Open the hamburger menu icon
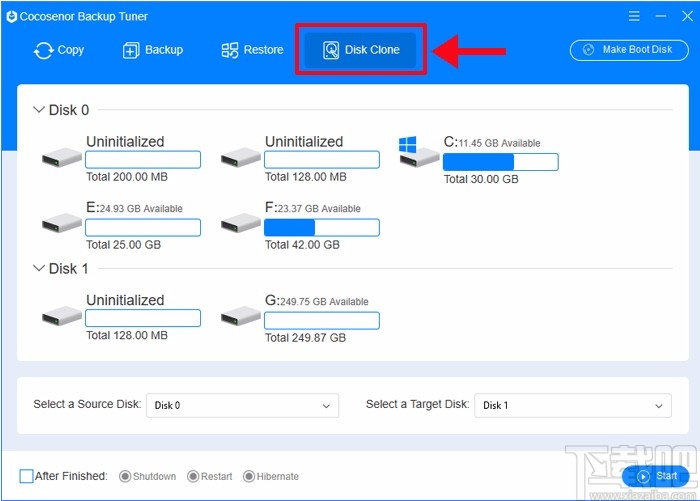 (x=634, y=17)
